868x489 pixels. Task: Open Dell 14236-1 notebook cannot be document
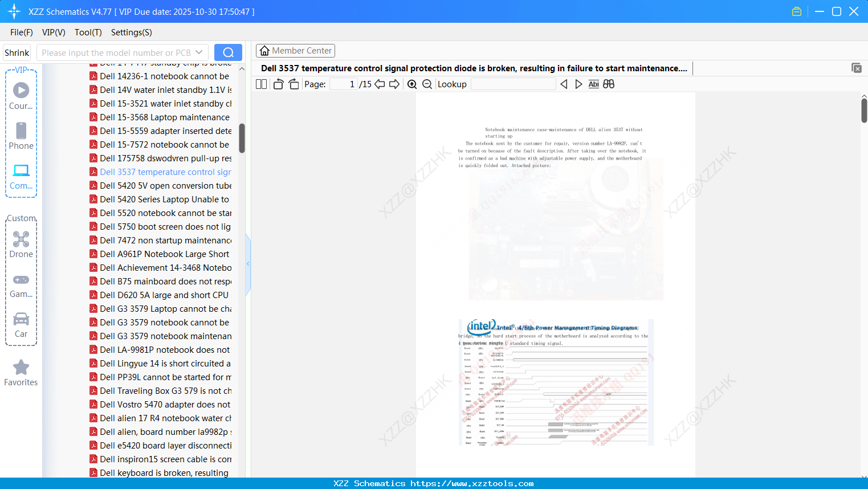tap(165, 76)
